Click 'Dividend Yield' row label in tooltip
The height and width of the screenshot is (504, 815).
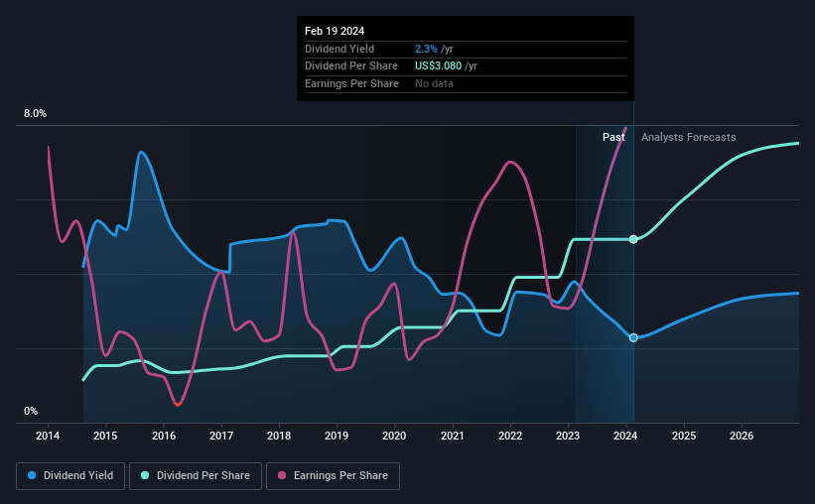[339, 49]
